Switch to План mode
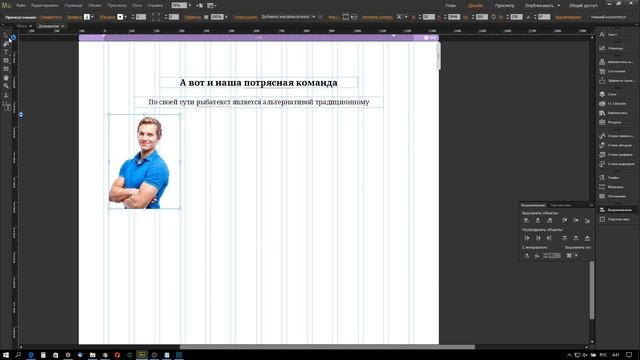640x360 pixels. tap(451, 6)
